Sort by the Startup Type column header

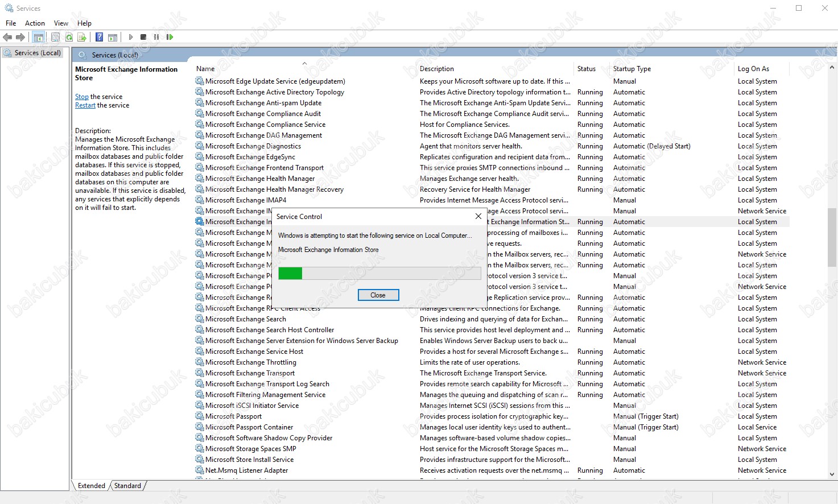(672, 69)
